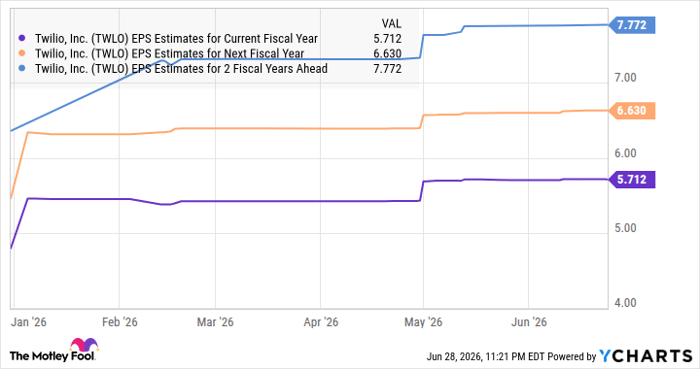Click the orange legend dot for Next Fiscal Year
Screen dimensions: 700x369
click(x=22, y=54)
